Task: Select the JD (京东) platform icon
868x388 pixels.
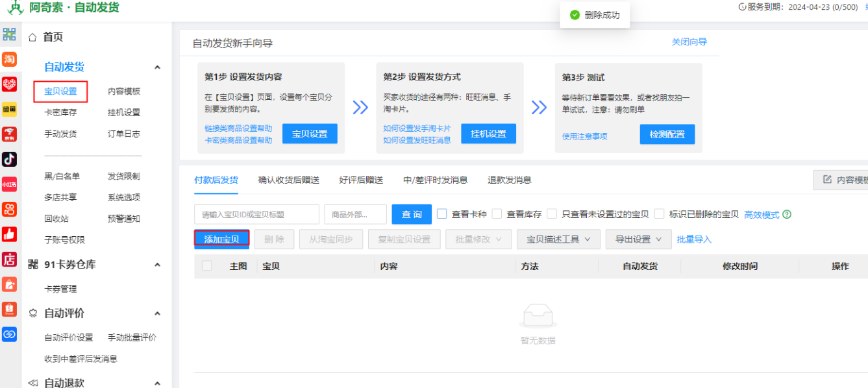Action: [x=9, y=134]
